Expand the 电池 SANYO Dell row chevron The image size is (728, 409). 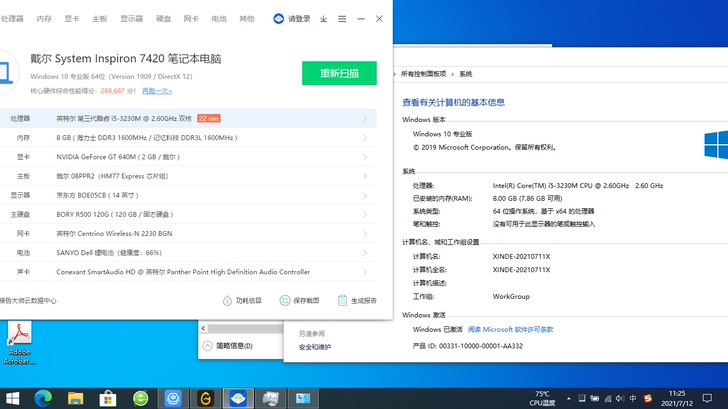coord(365,253)
